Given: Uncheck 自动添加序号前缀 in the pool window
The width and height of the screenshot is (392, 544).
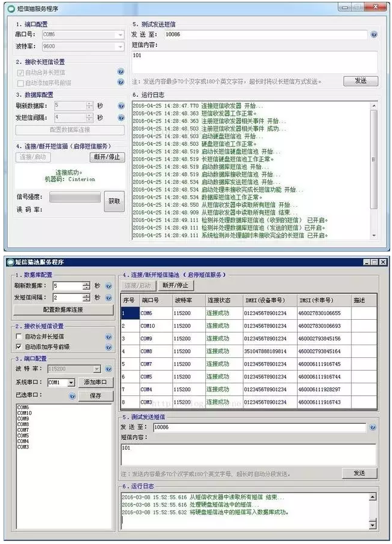Looking at the screenshot, I should pyautogui.click(x=19, y=347).
